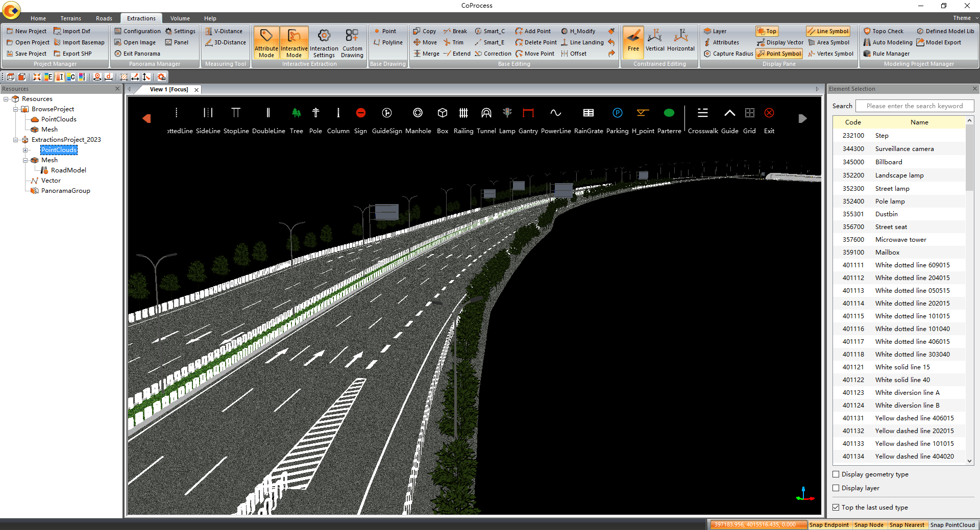Screen dimensions: 980x530
Task: Click inside the element search keyword field
Action: tap(915, 106)
